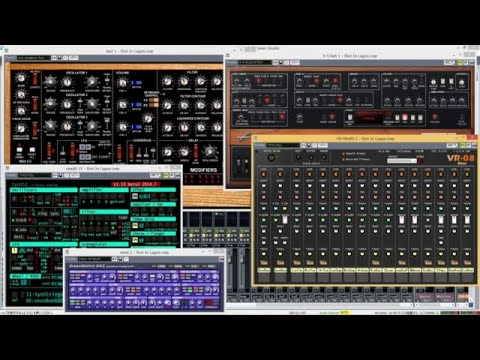Image resolution: width=480 pixels, height=360 pixels.
Task: Click the overdrive red slider switch on Minimoog
Action: tap(131, 153)
